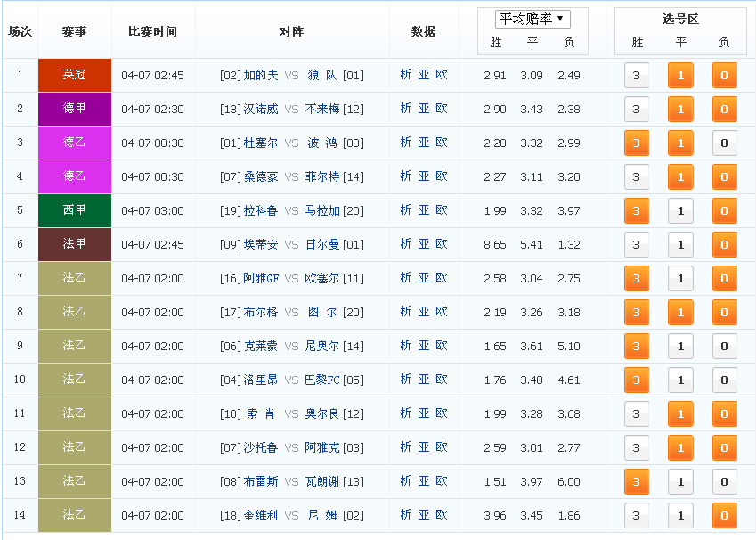
Task: Open the 平均赔率 odds type dropdown
Action: 532,20
